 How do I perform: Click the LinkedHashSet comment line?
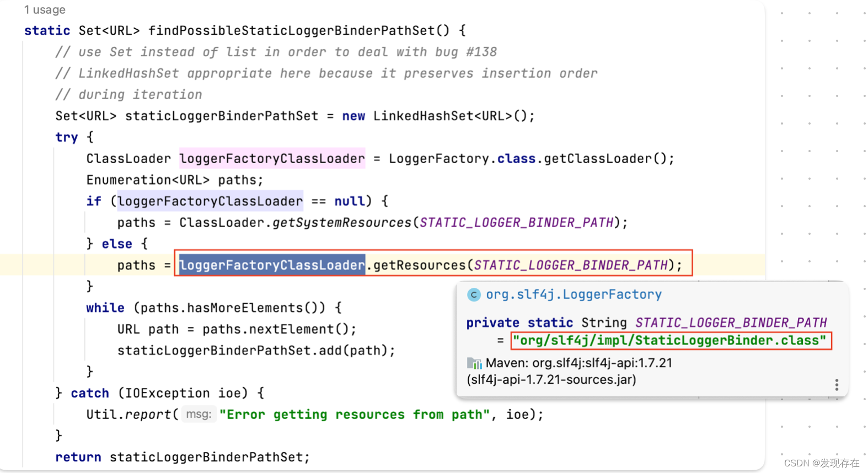[326, 73]
